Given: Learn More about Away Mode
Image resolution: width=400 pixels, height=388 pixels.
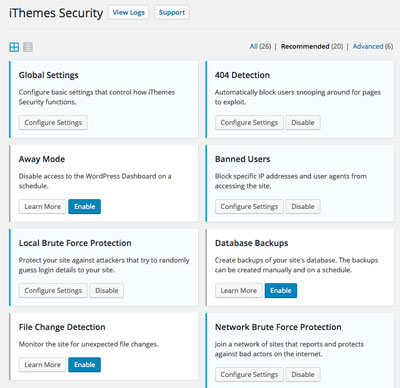Looking at the screenshot, I should 42,207.
